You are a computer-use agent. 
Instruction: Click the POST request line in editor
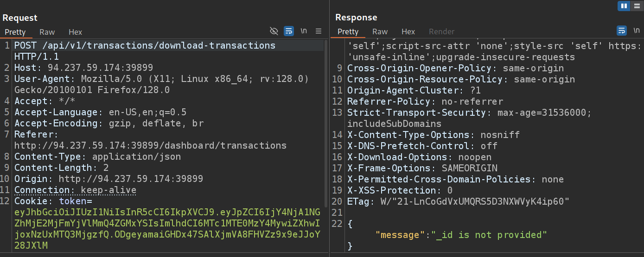145,46
